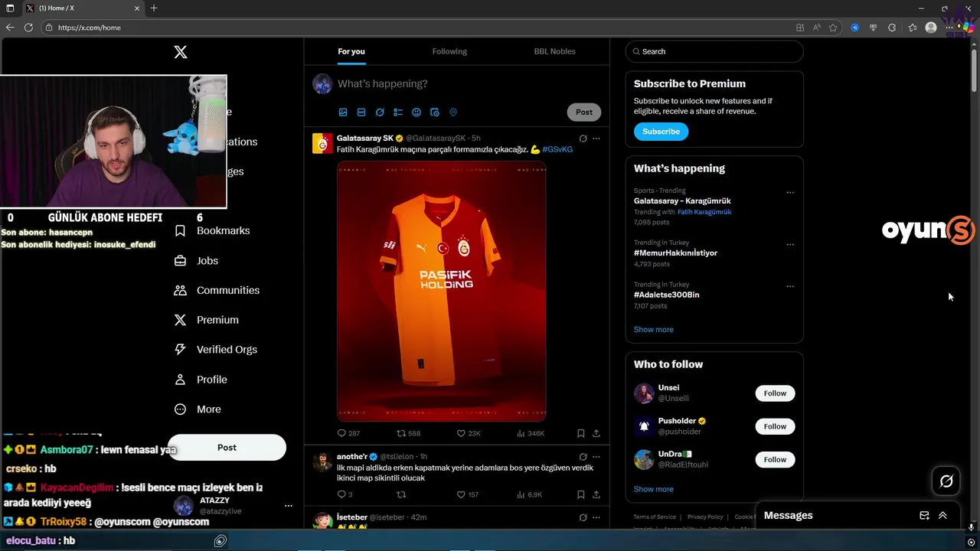Open options for #MemurHakkınıİstiyor trend
The image size is (980, 551).
[790, 245]
